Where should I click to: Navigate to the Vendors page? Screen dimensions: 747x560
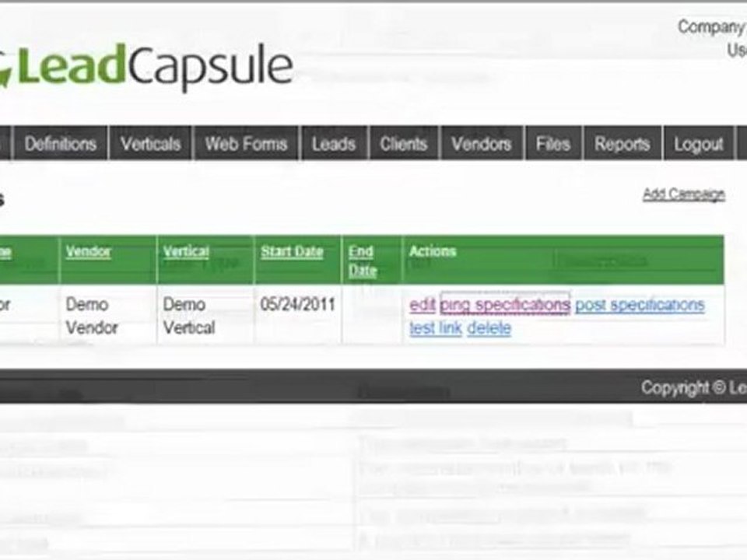coord(481,143)
